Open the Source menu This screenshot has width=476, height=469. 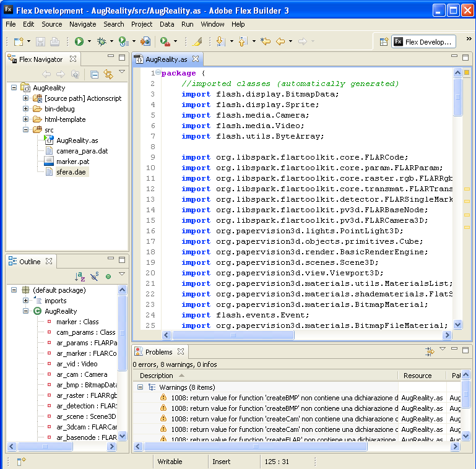click(51, 24)
